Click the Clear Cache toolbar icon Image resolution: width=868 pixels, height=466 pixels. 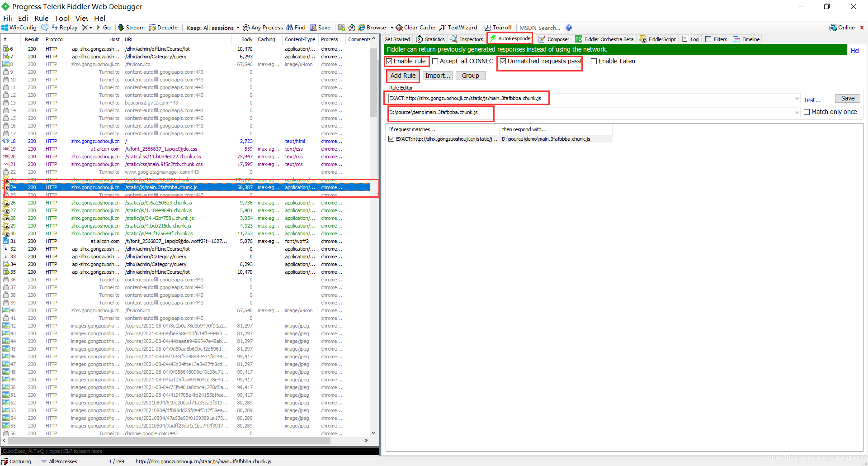click(415, 28)
